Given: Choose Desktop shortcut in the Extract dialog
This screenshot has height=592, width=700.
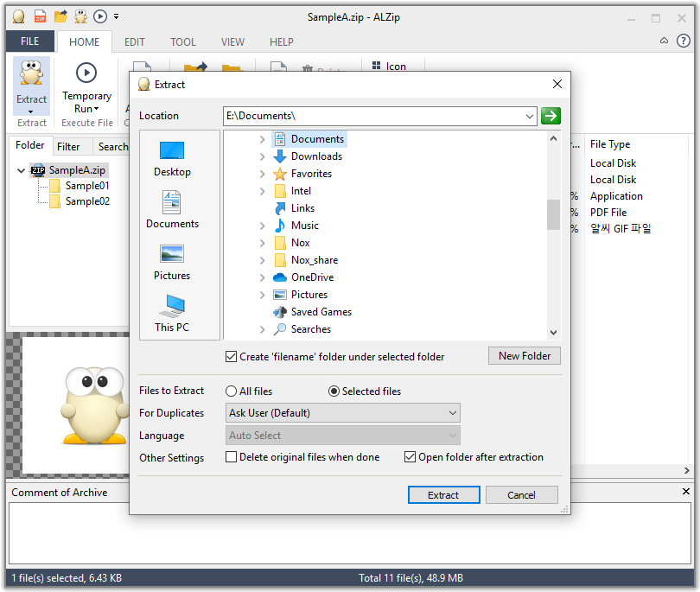Looking at the screenshot, I should click(x=172, y=159).
